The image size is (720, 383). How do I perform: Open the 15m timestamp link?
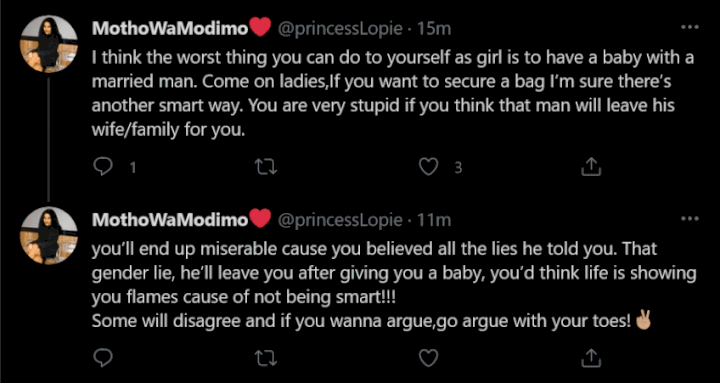coord(433,29)
